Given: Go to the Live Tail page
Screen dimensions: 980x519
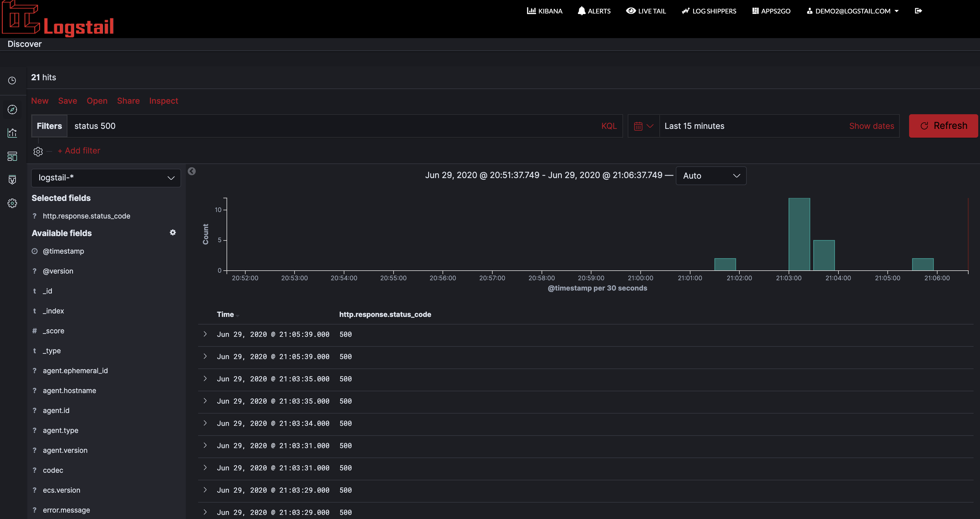Looking at the screenshot, I should 646,11.
